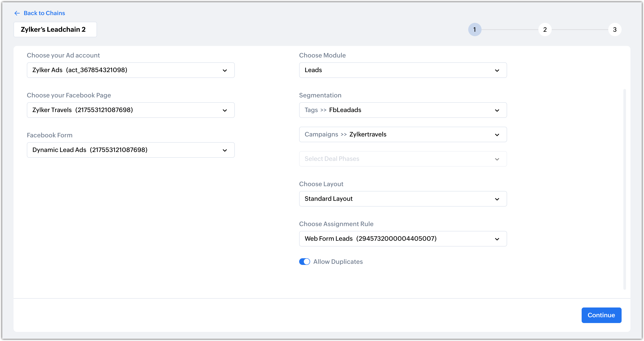The image size is (644, 341).
Task: Jump to step 3 circle
Action: (x=614, y=30)
